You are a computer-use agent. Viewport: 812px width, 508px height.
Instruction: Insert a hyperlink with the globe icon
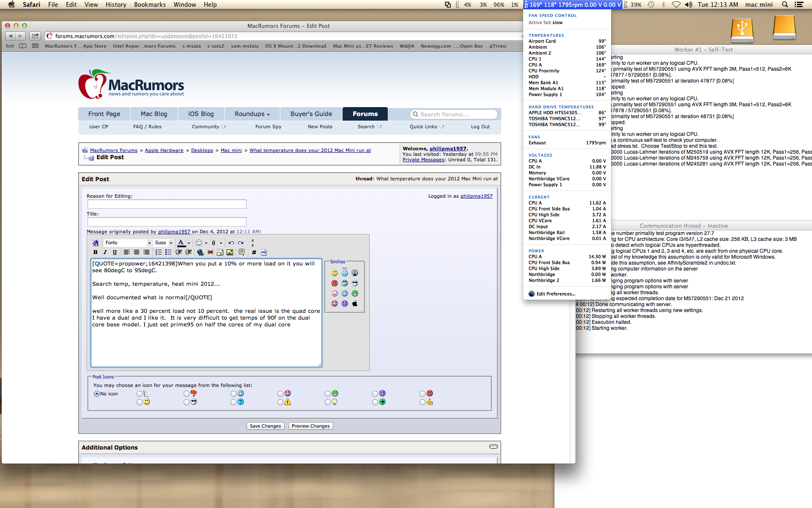[200, 252]
